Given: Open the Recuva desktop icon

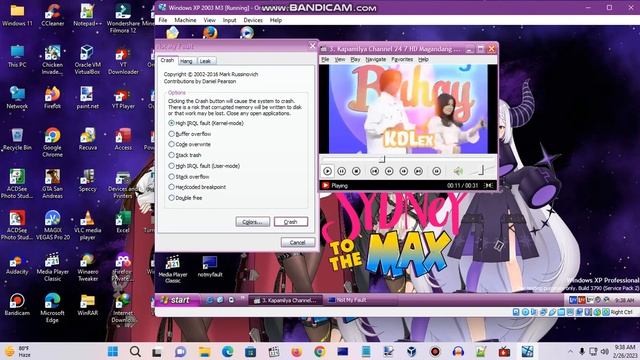Looking at the screenshot, I should pyautogui.click(x=87, y=139).
